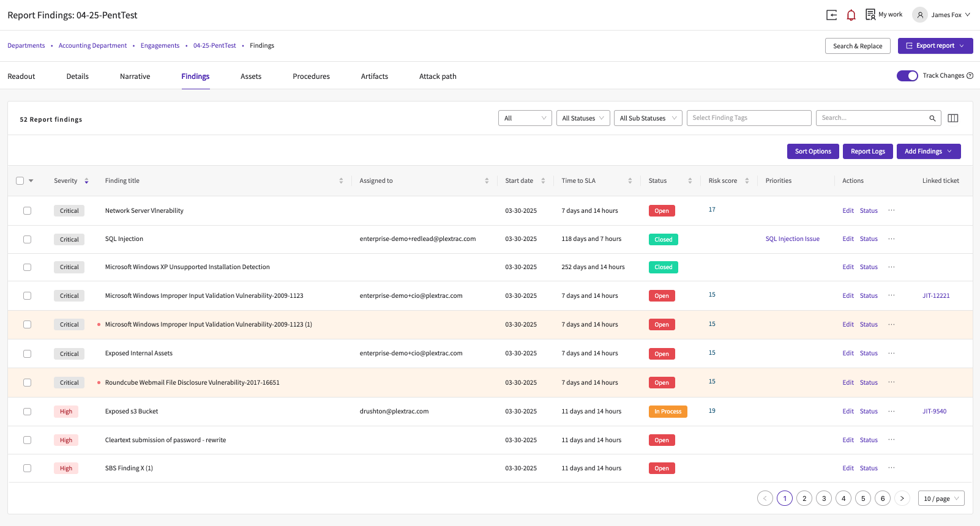The height and width of the screenshot is (526, 980).
Task: Click the collapse panel icon in header
Action: tap(831, 15)
